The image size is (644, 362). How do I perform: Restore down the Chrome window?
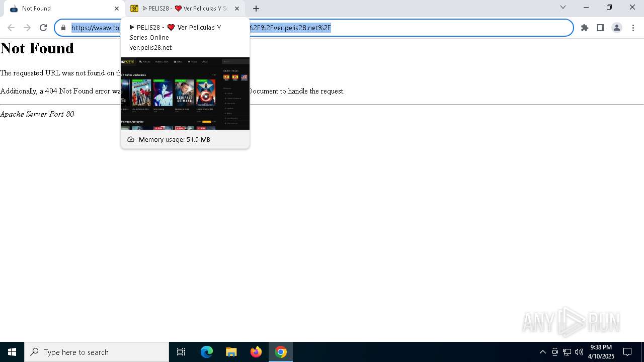(x=609, y=8)
